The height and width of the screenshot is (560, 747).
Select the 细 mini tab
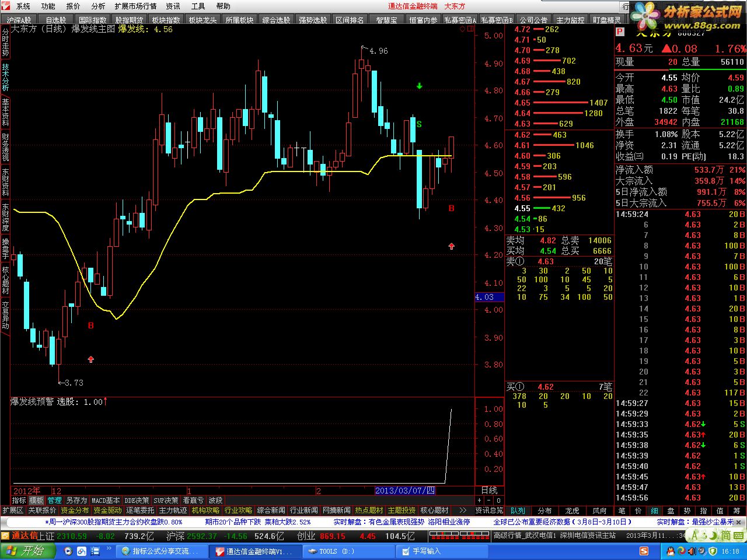[x=655, y=510]
